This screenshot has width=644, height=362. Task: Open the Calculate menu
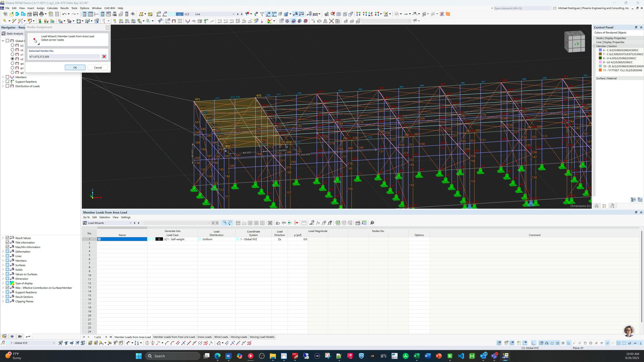coord(52,8)
